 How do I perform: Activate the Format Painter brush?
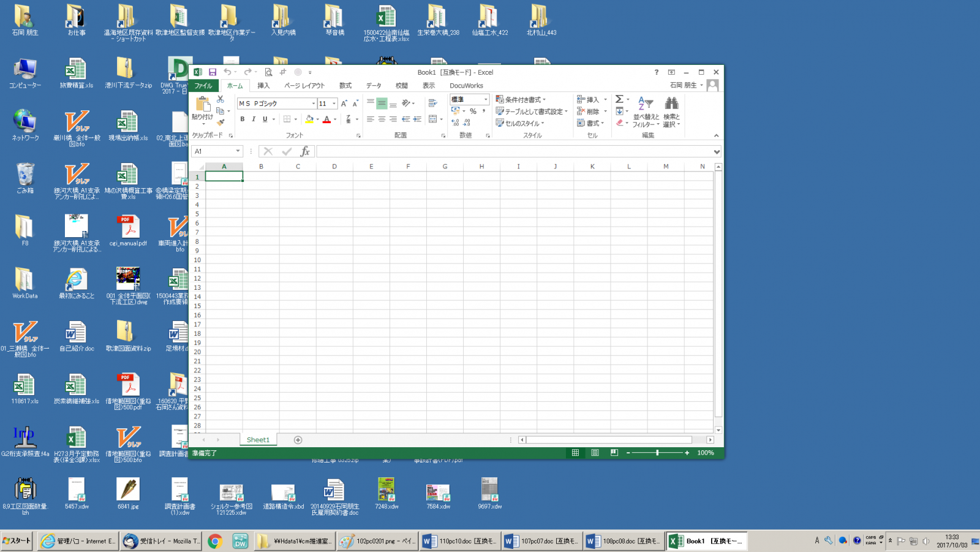[x=221, y=123]
